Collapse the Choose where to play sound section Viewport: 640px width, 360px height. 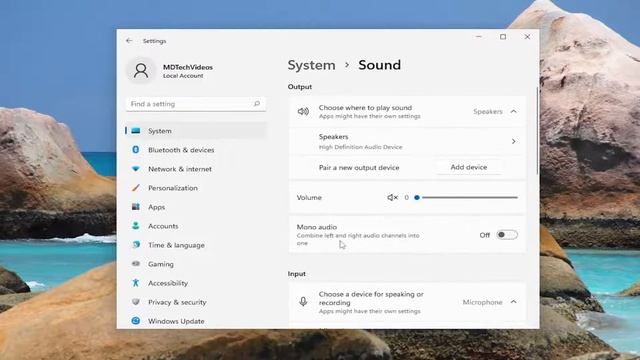pos(513,111)
